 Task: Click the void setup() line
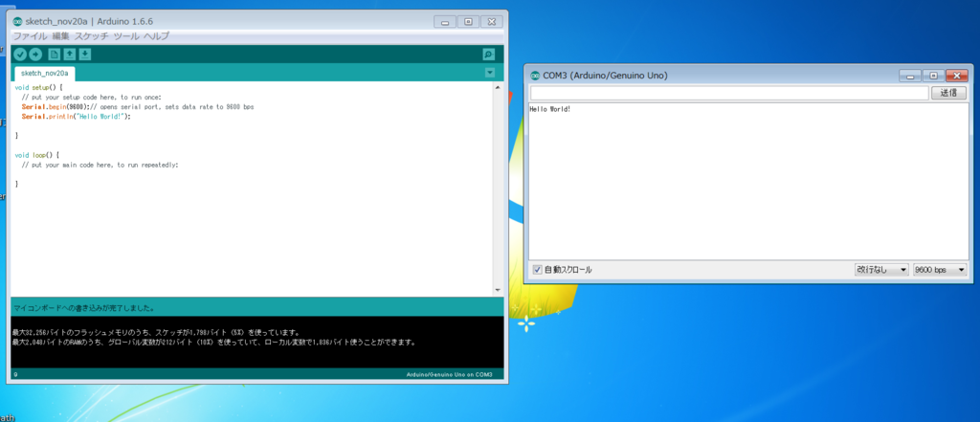(38, 87)
